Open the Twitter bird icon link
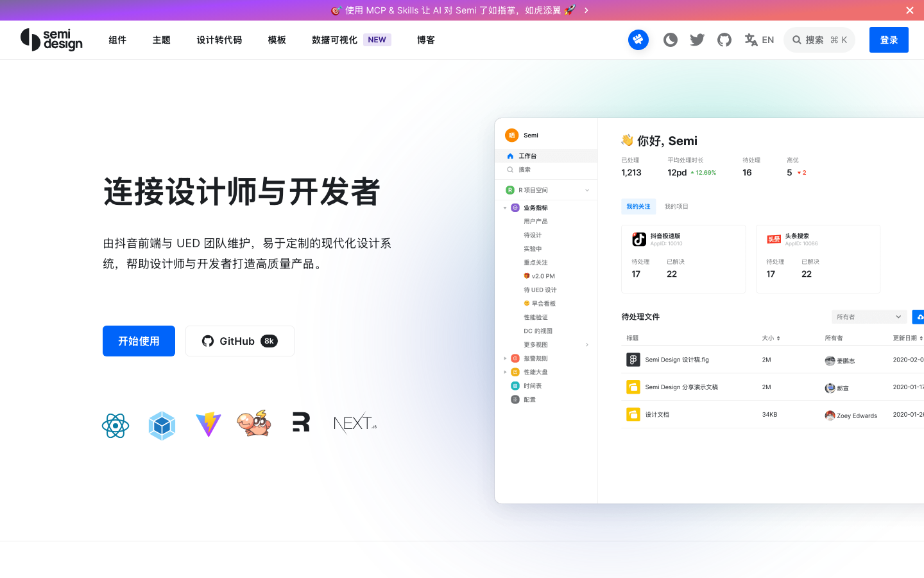Image resolution: width=924 pixels, height=578 pixels. tap(697, 40)
